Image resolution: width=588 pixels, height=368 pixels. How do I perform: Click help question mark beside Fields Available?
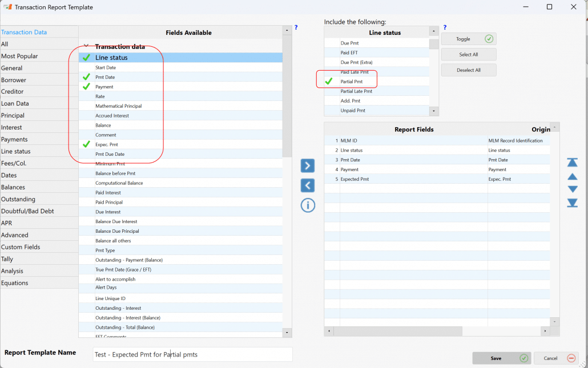point(296,27)
